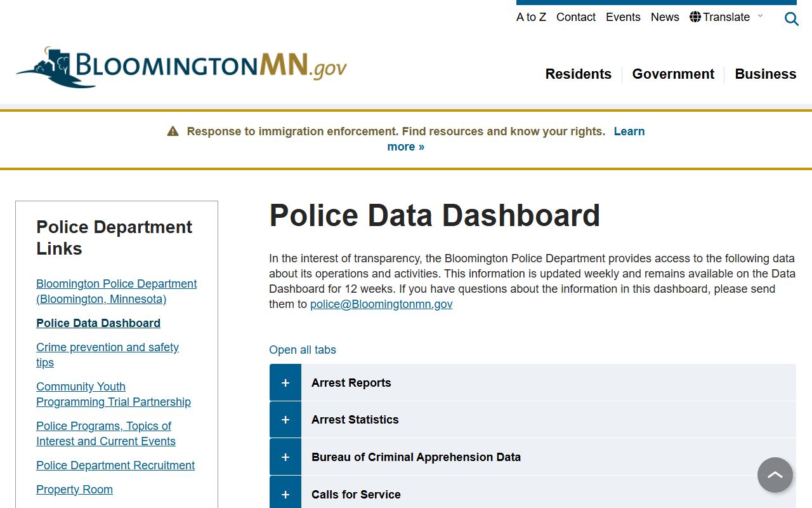The image size is (812, 508).
Task: Click the warning triangle alert icon
Action: 173,131
